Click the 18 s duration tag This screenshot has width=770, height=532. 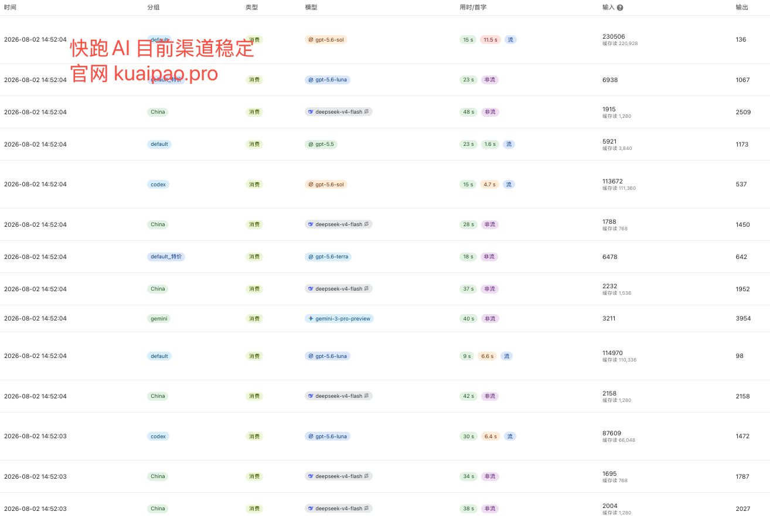[x=469, y=257]
